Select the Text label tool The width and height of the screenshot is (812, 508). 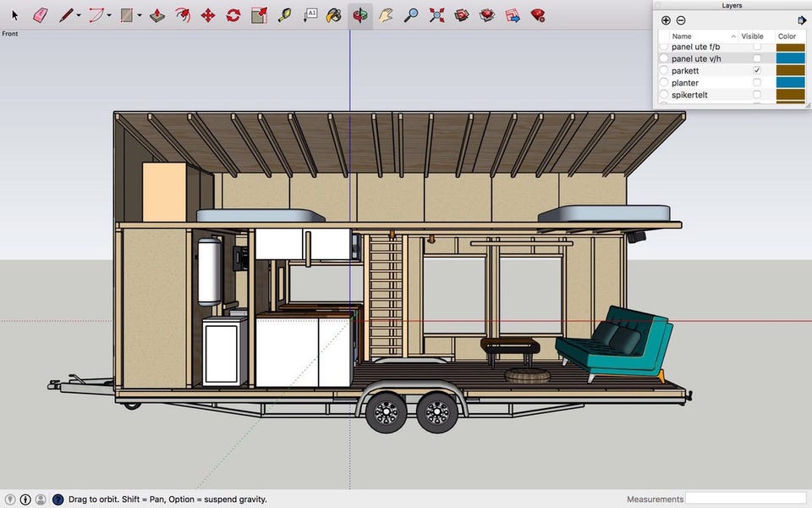pos(310,14)
